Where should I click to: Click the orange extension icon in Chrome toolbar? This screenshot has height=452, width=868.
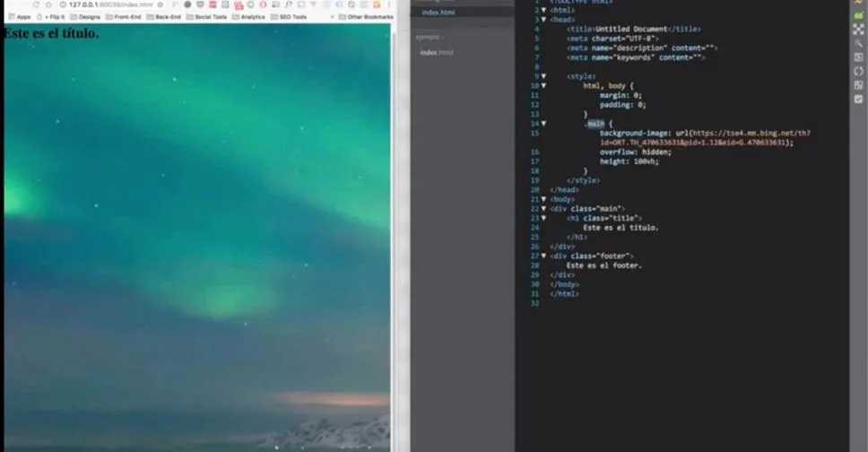tap(377, 4)
